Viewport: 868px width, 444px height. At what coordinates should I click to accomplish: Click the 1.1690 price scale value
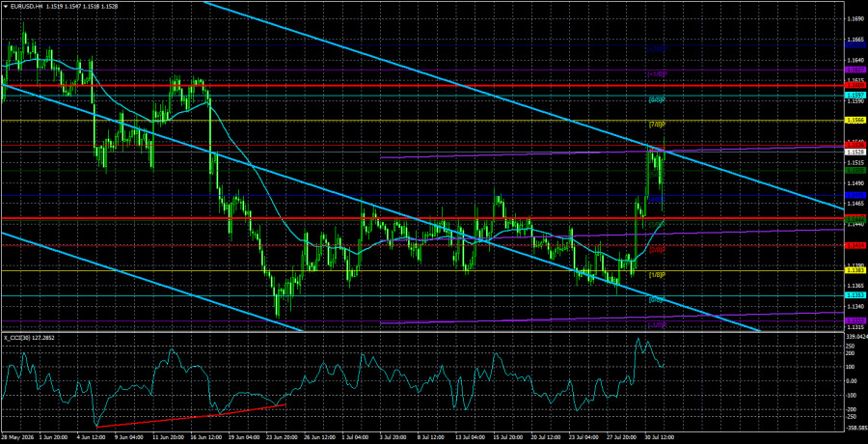point(855,19)
